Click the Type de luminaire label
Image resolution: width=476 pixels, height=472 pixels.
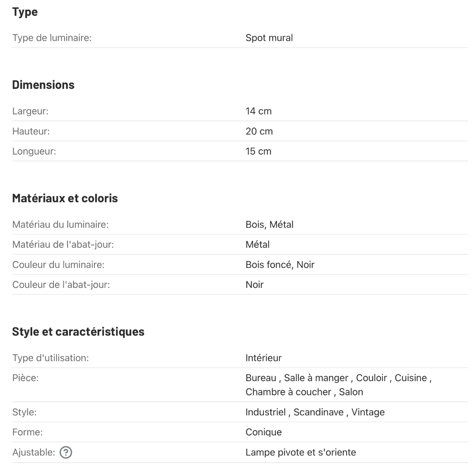(x=52, y=38)
